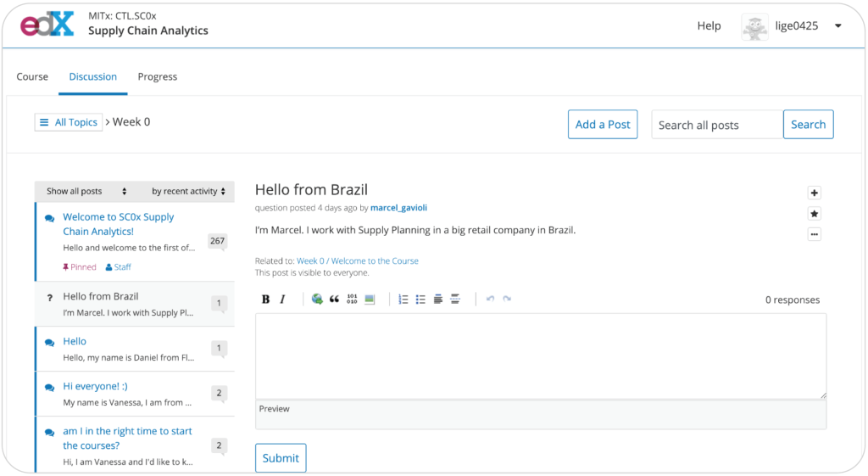Viewport: 868px width, 476px height.
Task: Insert a hyperlink with the globe icon
Action: click(317, 300)
